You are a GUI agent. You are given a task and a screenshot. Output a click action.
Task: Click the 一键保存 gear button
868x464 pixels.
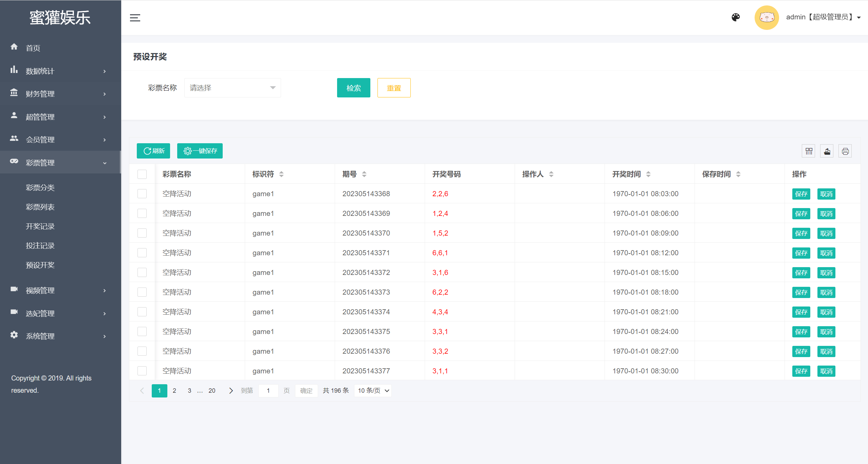200,151
